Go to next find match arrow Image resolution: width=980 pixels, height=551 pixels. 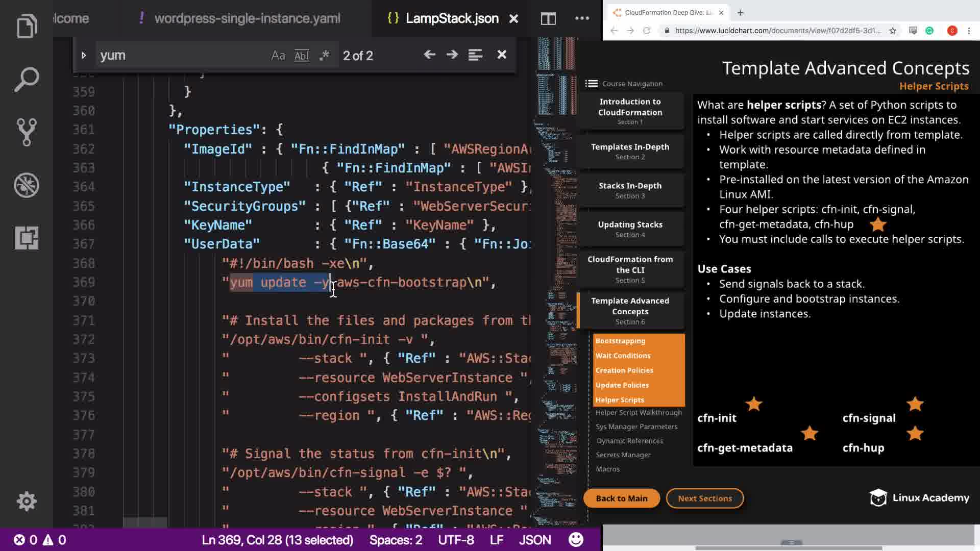(452, 55)
